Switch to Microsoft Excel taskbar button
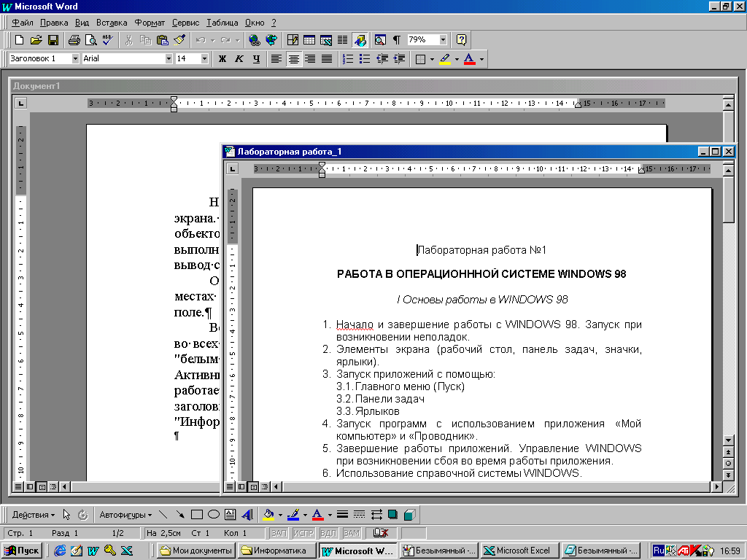 (519, 551)
